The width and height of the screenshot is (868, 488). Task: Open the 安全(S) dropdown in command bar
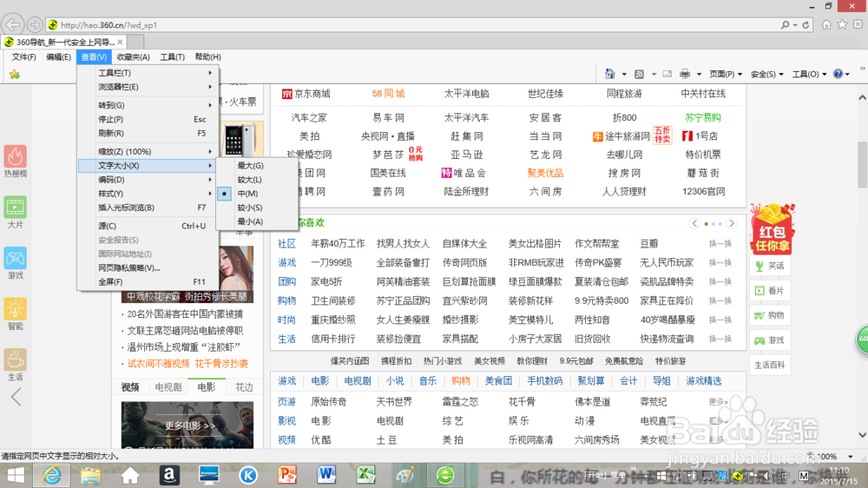pyautogui.click(x=766, y=74)
